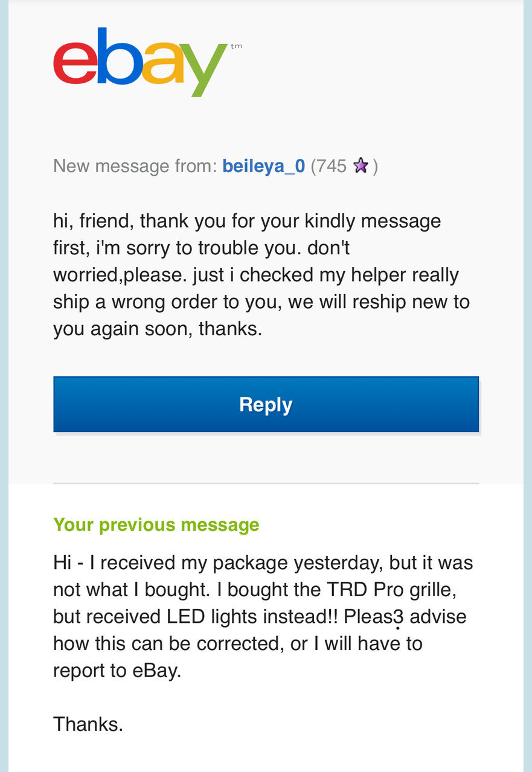Image resolution: width=532 pixels, height=772 pixels.
Task: Click the seller's message starting 'hi, friend'
Action: (x=261, y=275)
